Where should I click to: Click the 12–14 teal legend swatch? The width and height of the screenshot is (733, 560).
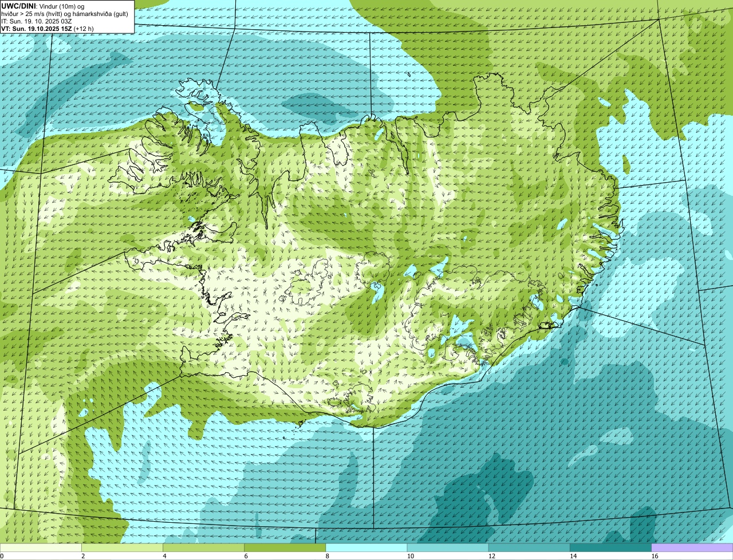[x=529, y=548]
